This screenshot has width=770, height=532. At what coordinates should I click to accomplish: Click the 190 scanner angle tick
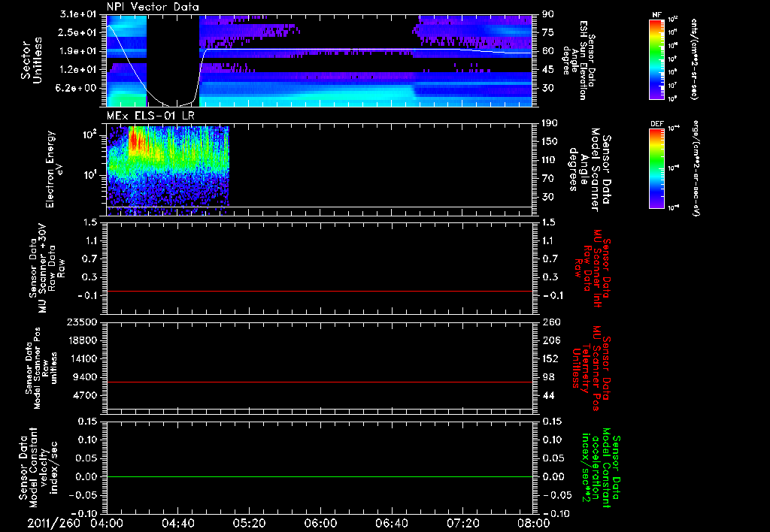[550, 123]
